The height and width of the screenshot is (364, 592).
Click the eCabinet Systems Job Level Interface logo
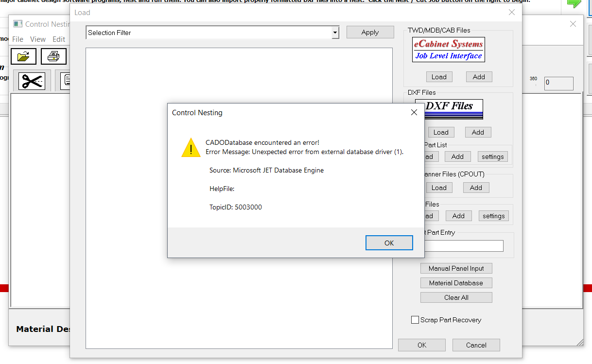449,50
